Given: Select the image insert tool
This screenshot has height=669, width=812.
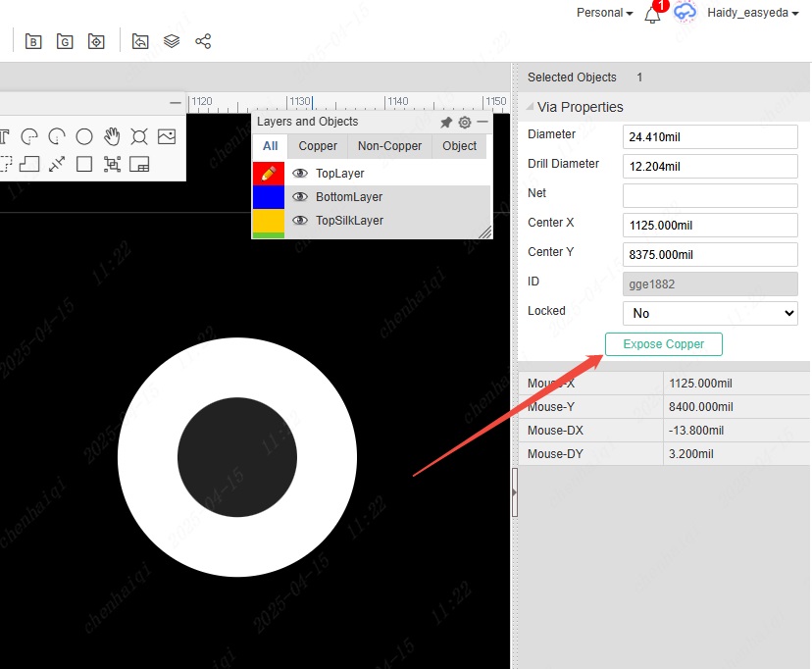Looking at the screenshot, I should [x=167, y=136].
